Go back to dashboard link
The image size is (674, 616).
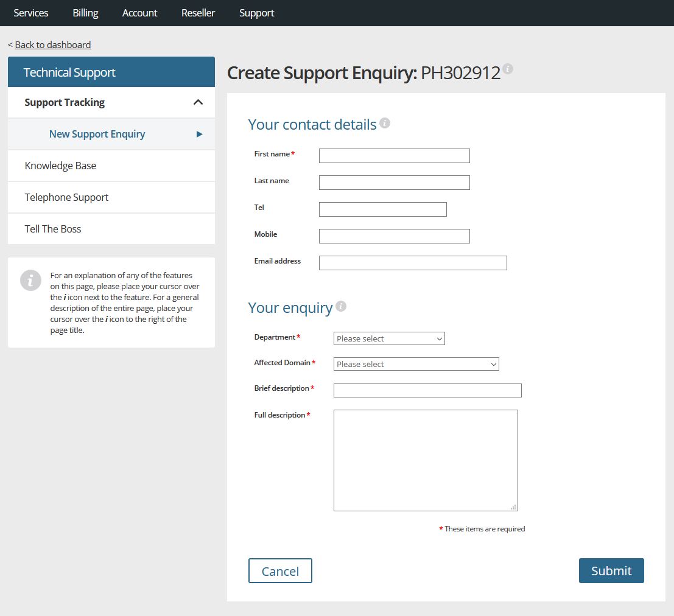point(53,44)
